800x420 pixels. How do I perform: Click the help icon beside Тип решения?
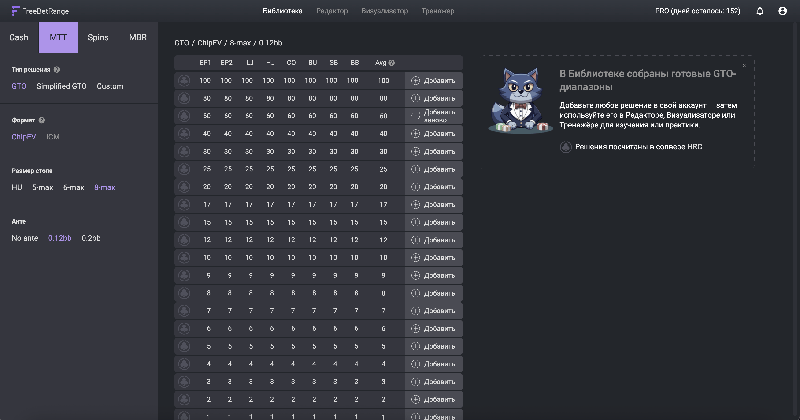pyautogui.click(x=57, y=70)
